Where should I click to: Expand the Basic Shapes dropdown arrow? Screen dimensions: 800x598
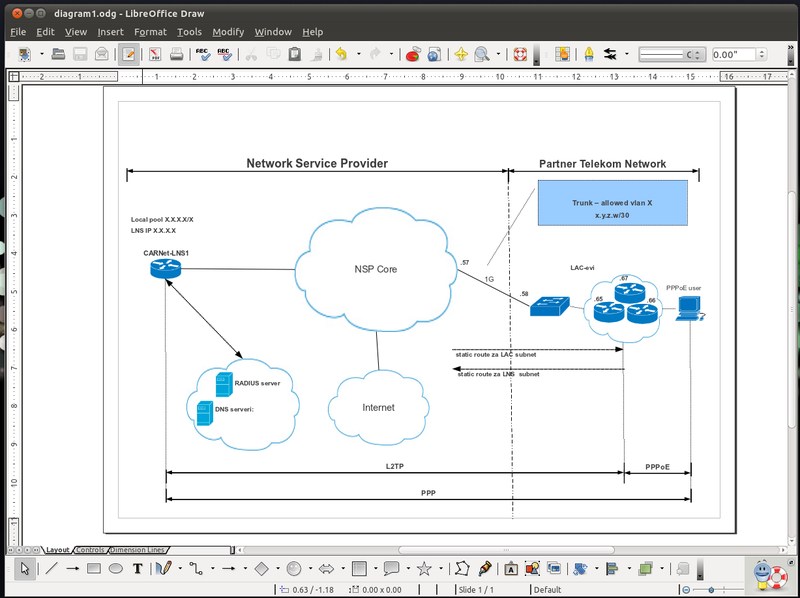click(x=277, y=568)
